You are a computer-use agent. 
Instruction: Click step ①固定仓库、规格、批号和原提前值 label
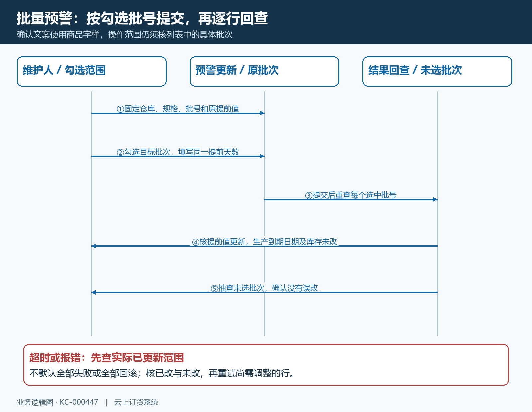pos(178,109)
